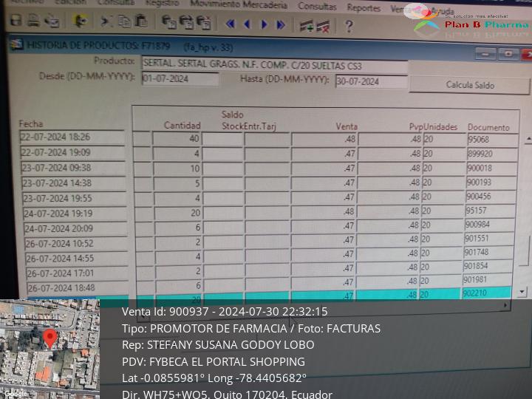Click the Print toolbar icon
Viewport: 532px width, 399px height.
(x=33, y=21)
